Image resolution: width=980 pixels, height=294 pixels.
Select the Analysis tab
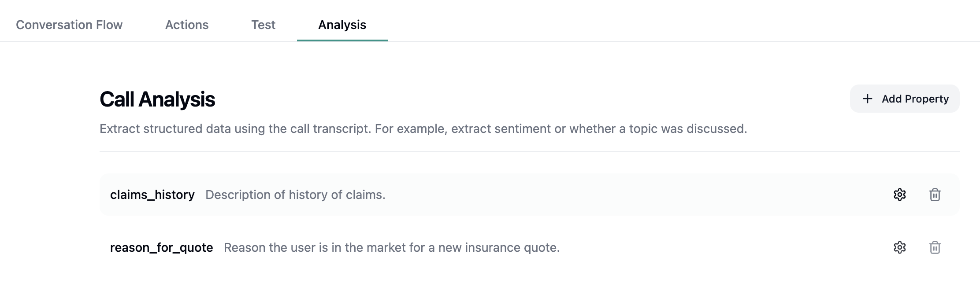(342, 25)
